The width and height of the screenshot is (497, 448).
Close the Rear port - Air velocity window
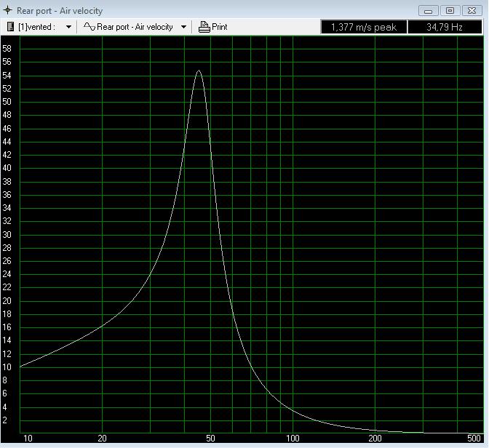[472, 10]
